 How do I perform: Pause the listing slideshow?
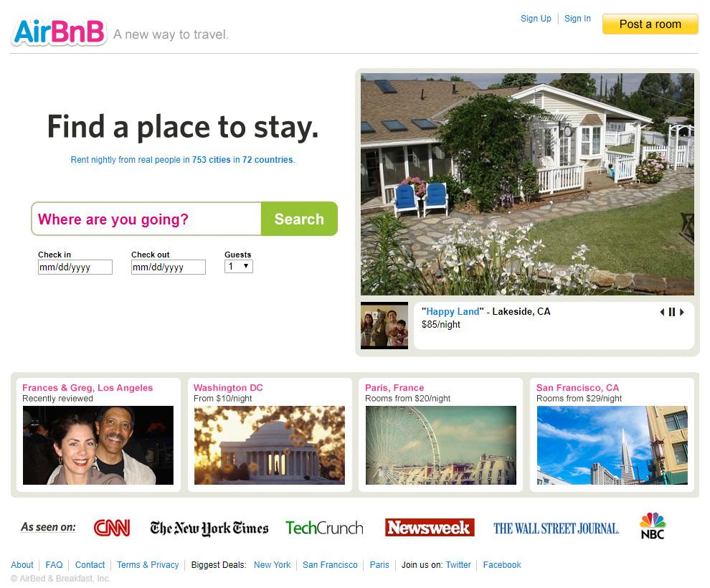[x=672, y=312]
